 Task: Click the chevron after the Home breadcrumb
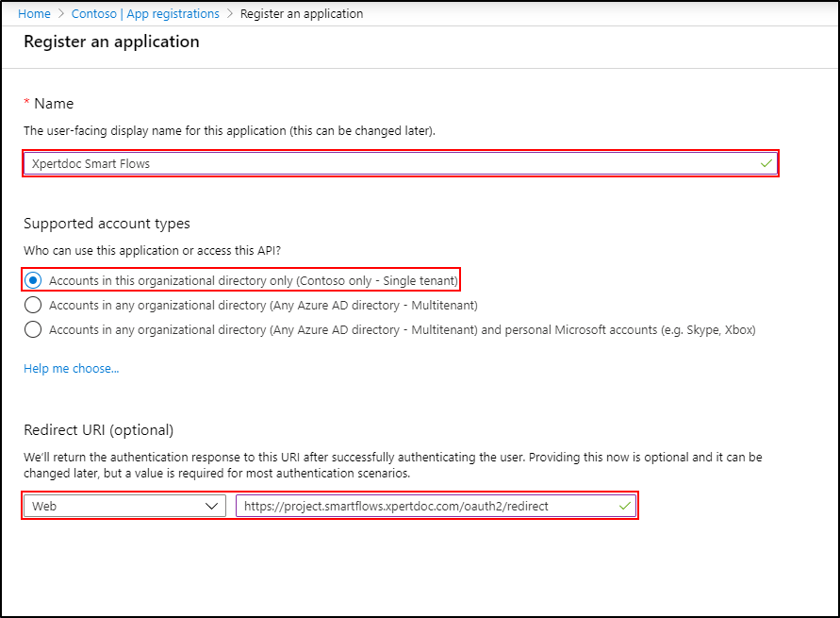(x=61, y=14)
